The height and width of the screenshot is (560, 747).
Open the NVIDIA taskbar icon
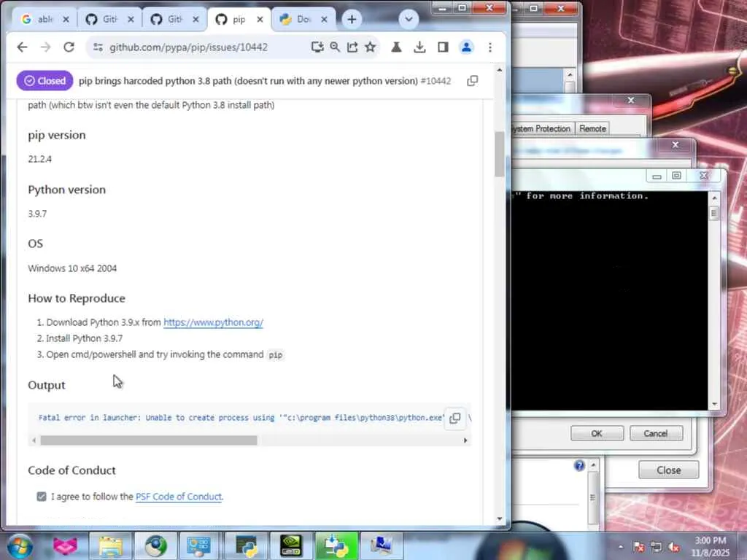(291, 546)
